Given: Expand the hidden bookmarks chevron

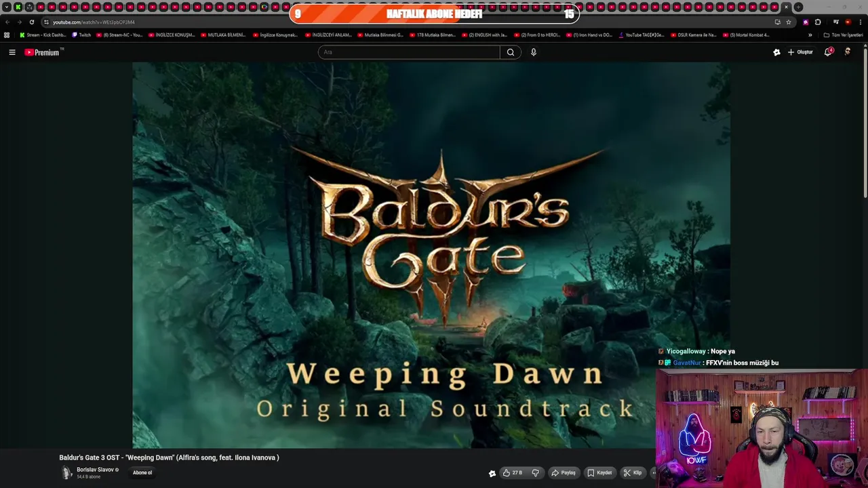Looking at the screenshot, I should (x=810, y=35).
